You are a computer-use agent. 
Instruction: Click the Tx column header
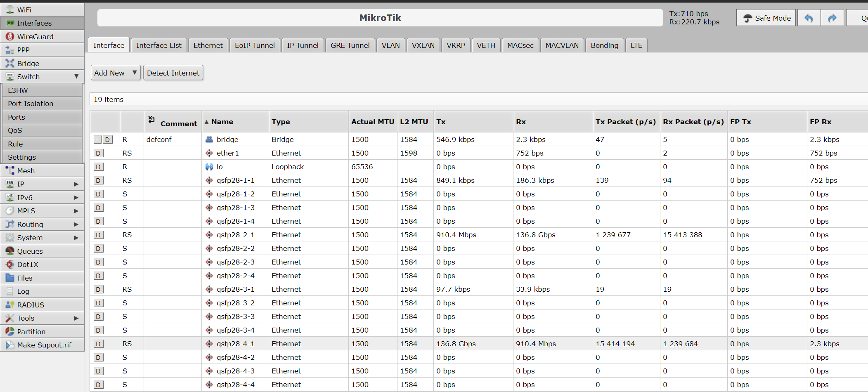pyautogui.click(x=473, y=122)
